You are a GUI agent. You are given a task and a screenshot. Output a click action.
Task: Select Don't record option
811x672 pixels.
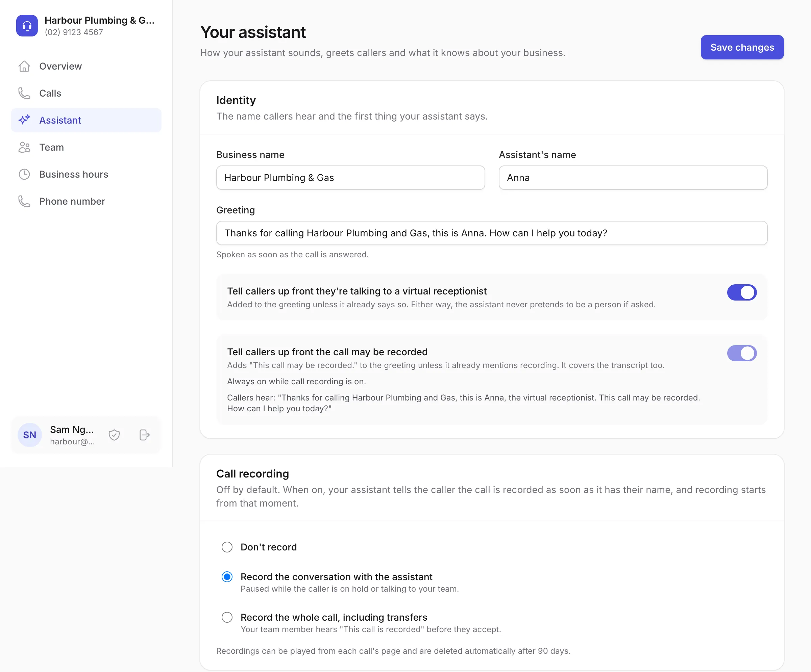227,547
